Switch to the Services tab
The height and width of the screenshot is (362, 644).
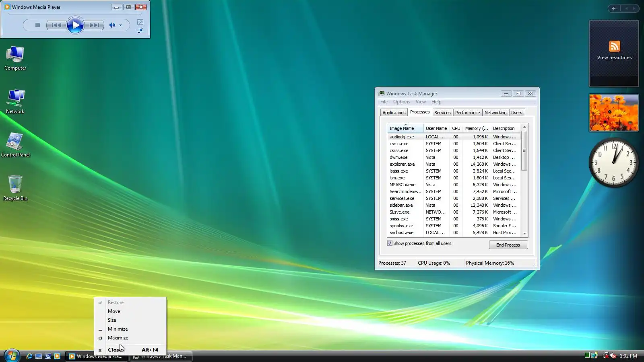click(x=442, y=113)
